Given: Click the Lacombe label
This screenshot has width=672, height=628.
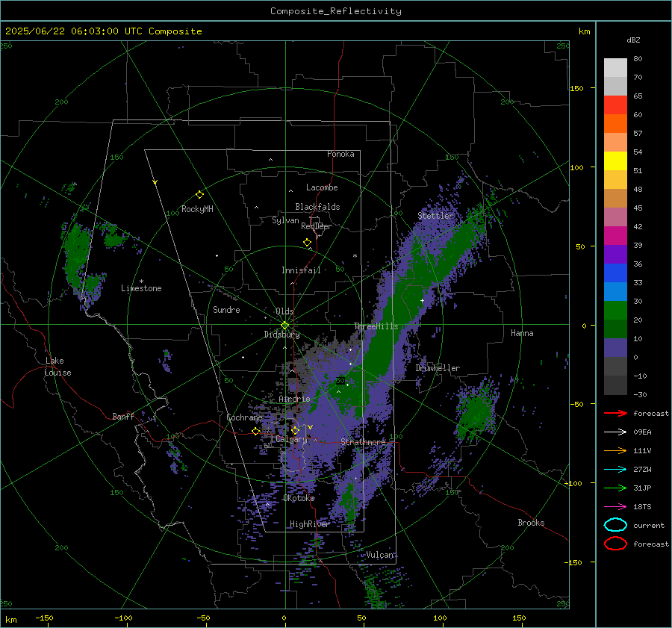Looking at the screenshot, I should pos(322,187).
